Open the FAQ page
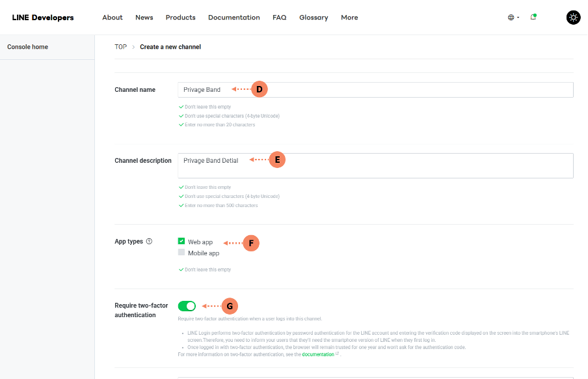This screenshot has height=379, width=588. 279,18
